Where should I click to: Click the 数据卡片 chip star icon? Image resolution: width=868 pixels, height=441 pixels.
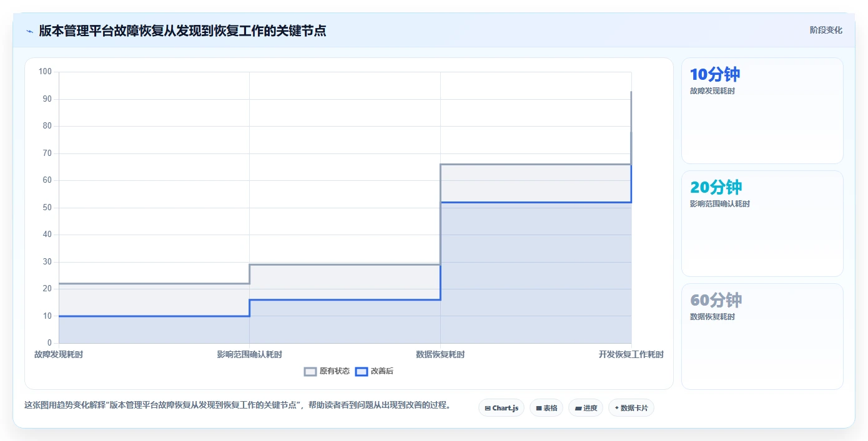pyautogui.click(x=616, y=408)
